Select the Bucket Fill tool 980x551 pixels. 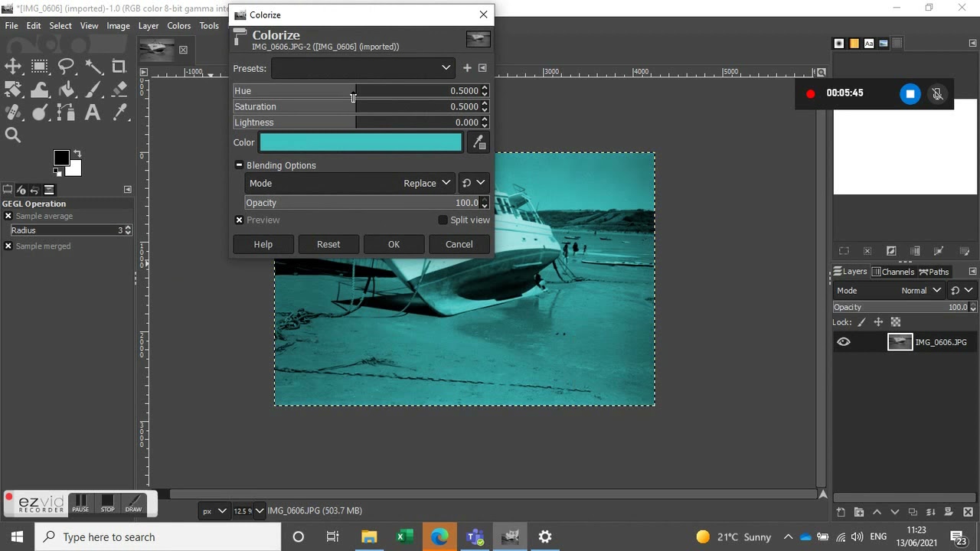[x=67, y=90]
